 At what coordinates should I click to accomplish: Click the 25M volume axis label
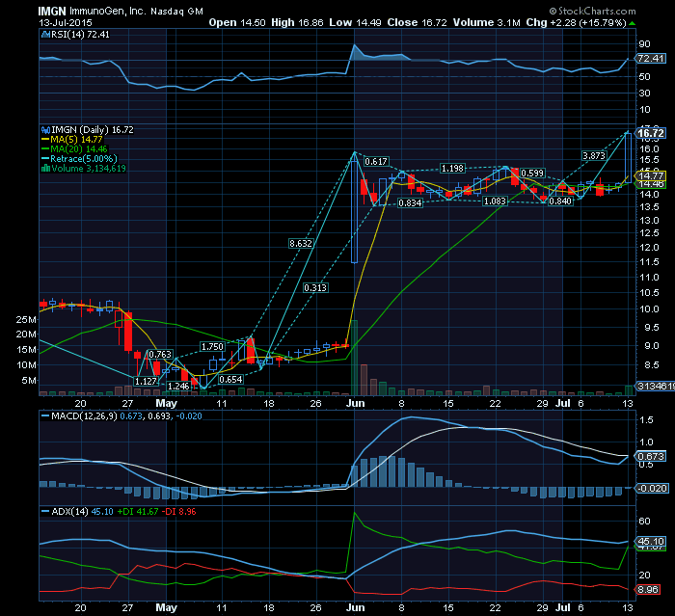pos(26,320)
